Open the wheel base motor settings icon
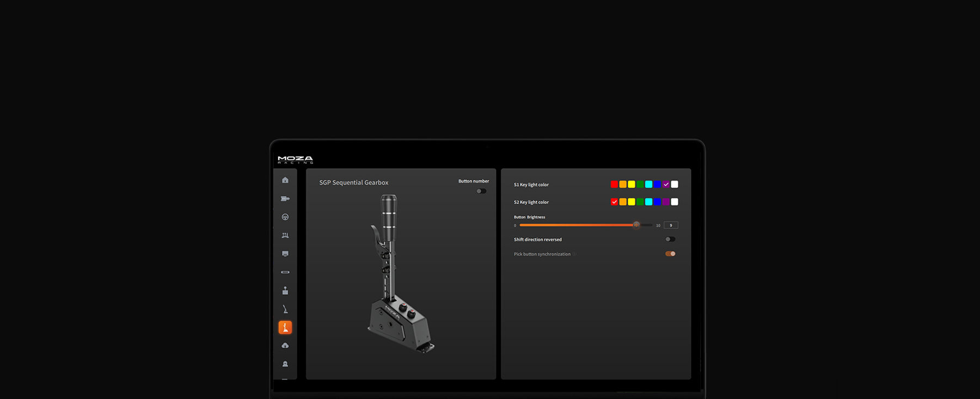The width and height of the screenshot is (980, 399). tap(285, 199)
